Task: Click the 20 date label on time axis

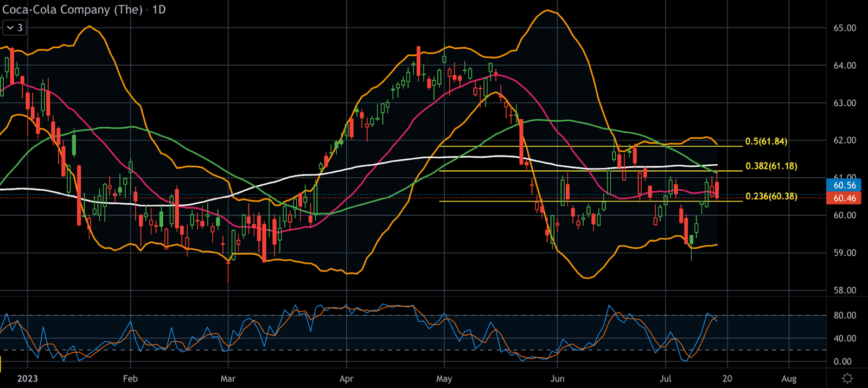Action: [727, 379]
